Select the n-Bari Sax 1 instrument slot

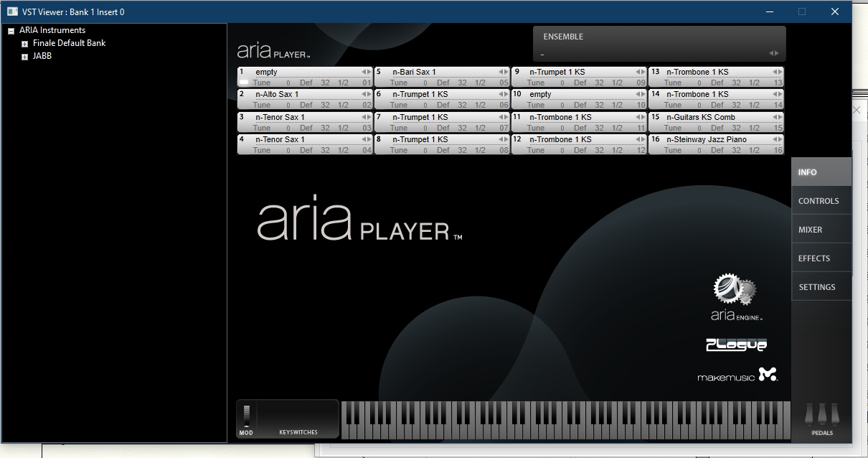pyautogui.click(x=414, y=72)
